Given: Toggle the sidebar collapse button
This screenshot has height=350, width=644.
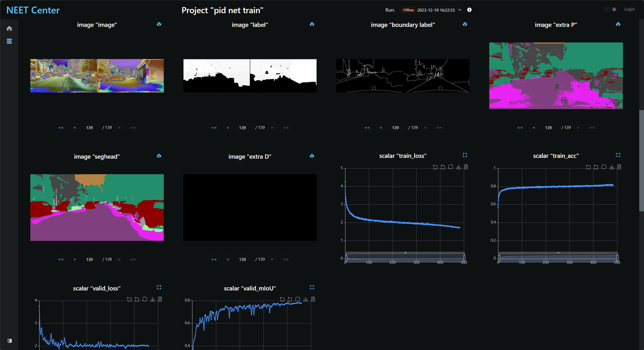Looking at the screenshot, I should pyautogui.click(x=10, y=341).
